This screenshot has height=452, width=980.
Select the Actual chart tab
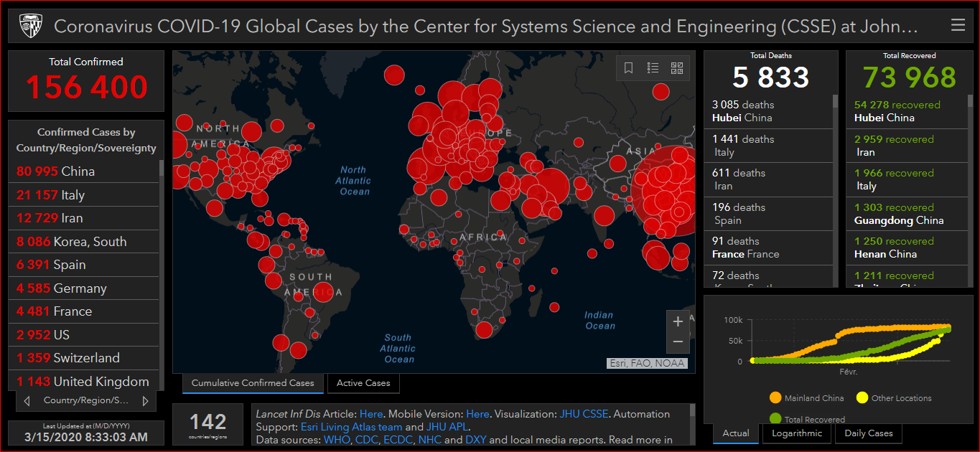pyautogui.click(x=736, y=433)
